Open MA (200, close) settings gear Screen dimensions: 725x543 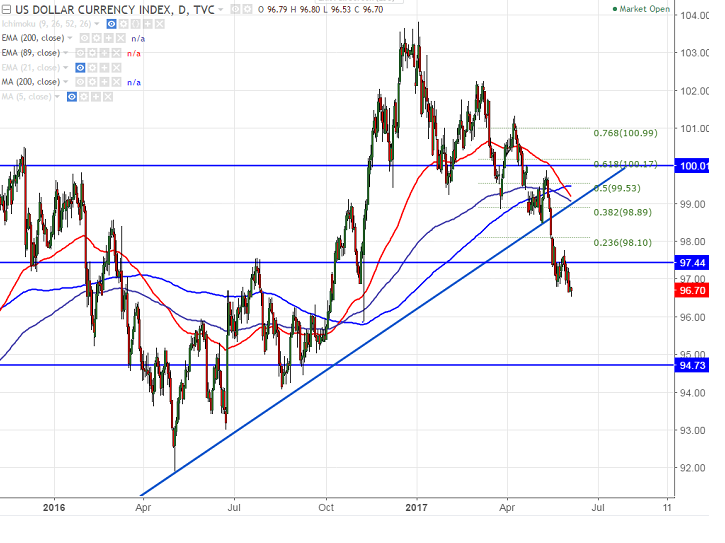pyautogui.click(x=92, y=82)
